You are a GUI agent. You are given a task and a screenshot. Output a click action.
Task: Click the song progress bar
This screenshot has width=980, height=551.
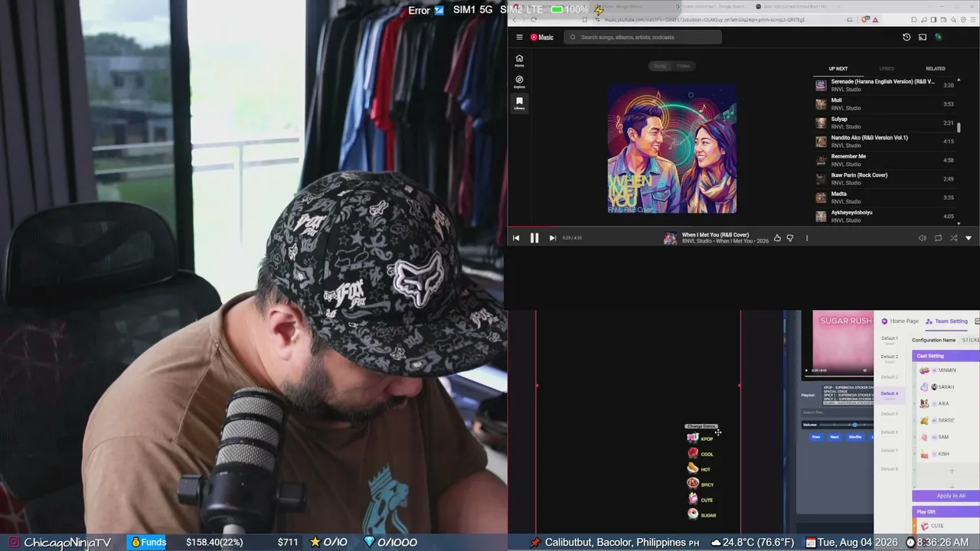click(x=743, y=227)
